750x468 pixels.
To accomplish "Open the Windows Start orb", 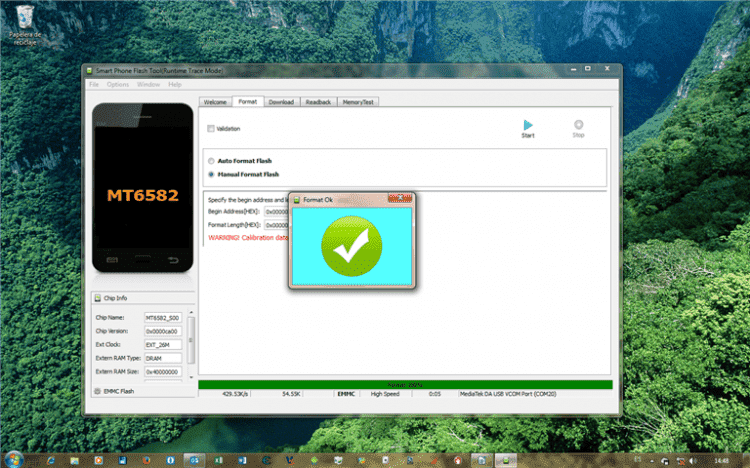I will (x=13, y=460).
